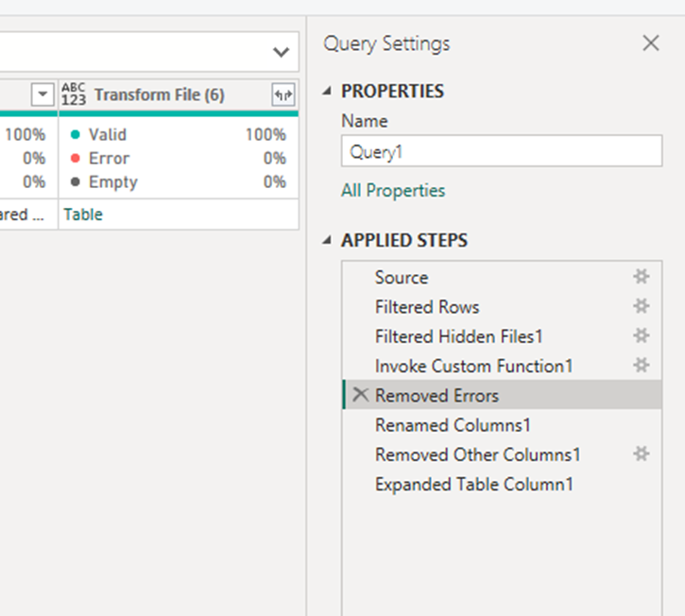Open gear for Removed Other Columns1 step

click(641, 453)
